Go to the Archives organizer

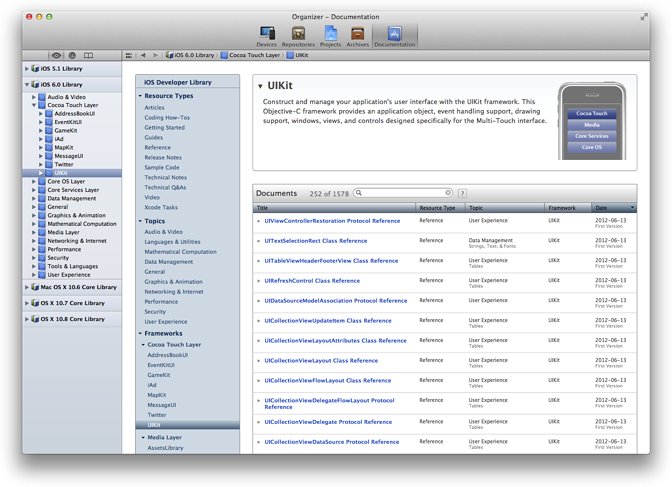coord(357,35)
